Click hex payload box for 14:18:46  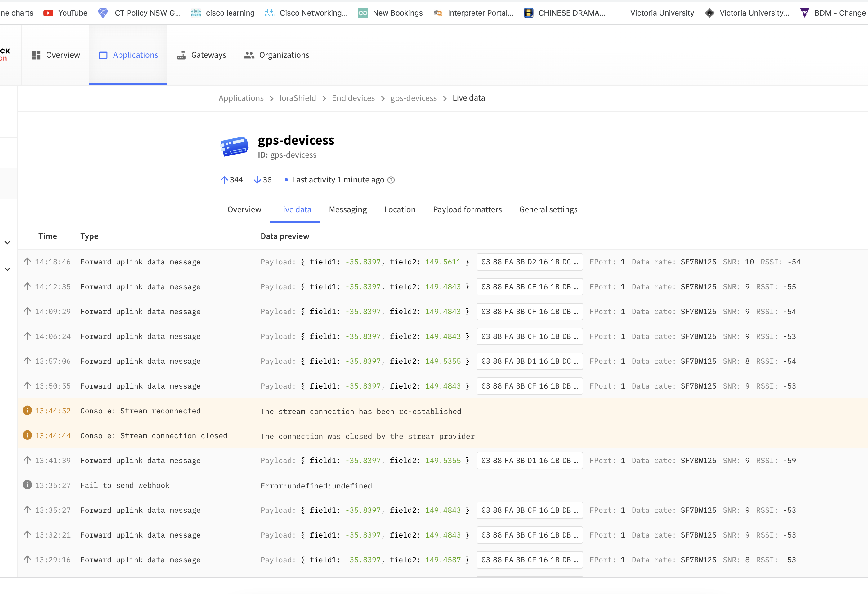pos(529,262)
